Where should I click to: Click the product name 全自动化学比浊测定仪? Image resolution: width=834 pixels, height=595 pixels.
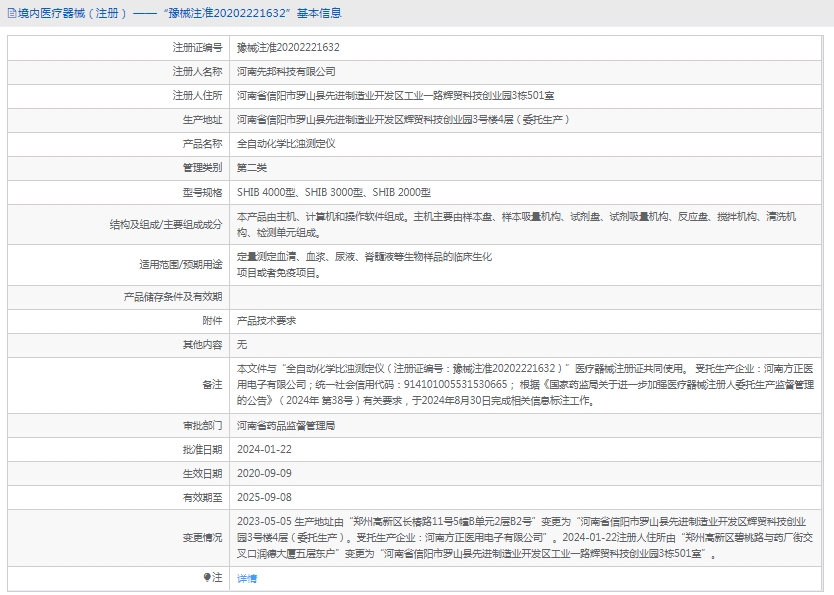[x=285, y=143]
